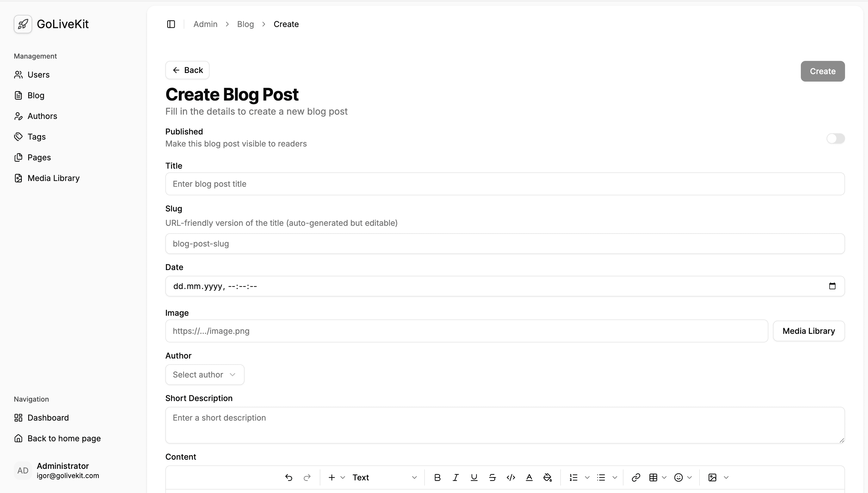Navigate to Blog in the breadcrumb
Viewport: 868px width, 493px height.
click(x=245, y=24)
